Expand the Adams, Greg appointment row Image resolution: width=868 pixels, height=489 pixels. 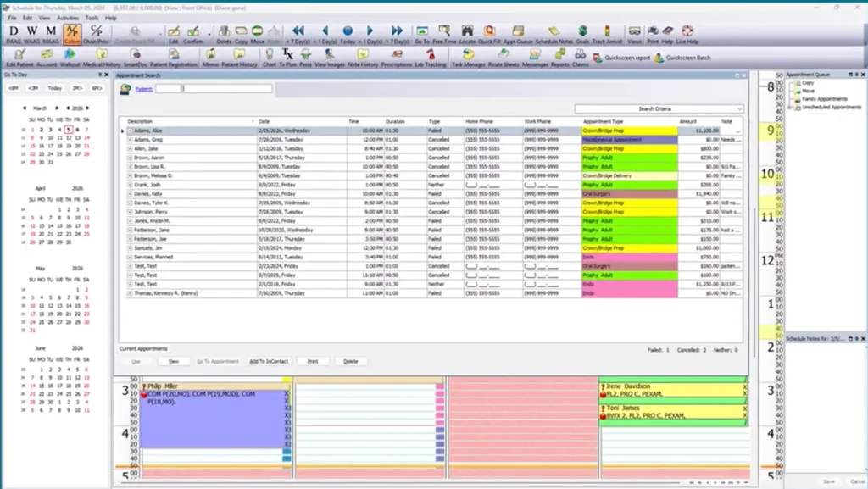coord(130,140)
